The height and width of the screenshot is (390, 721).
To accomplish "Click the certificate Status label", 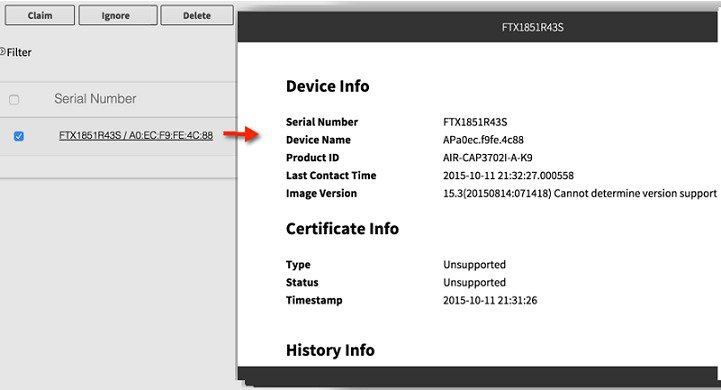I will 302,282.
